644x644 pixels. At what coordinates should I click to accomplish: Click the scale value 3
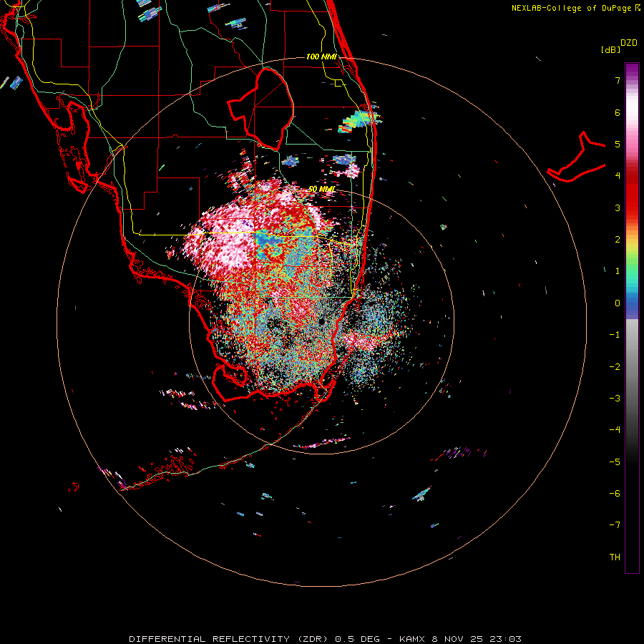618,208
